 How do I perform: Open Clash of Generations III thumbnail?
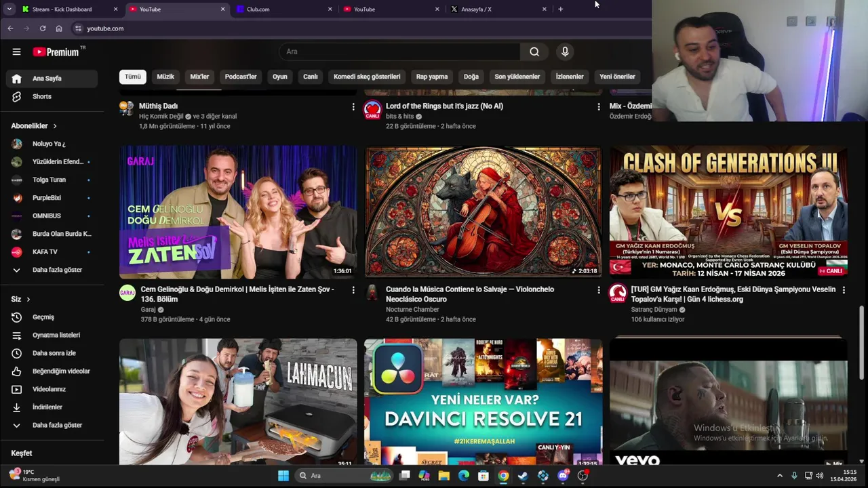point(728,212)
